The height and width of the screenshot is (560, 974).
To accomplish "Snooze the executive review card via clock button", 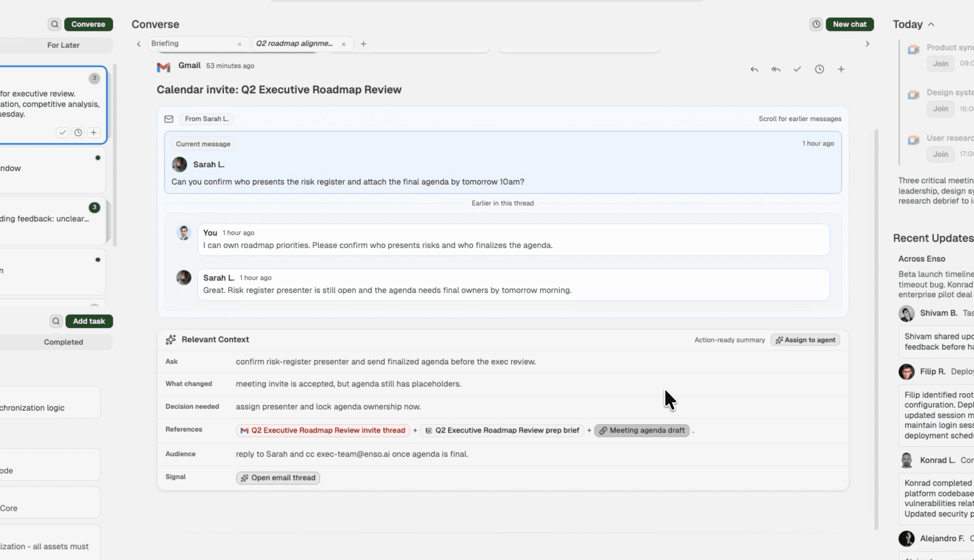I will (78, 132).
